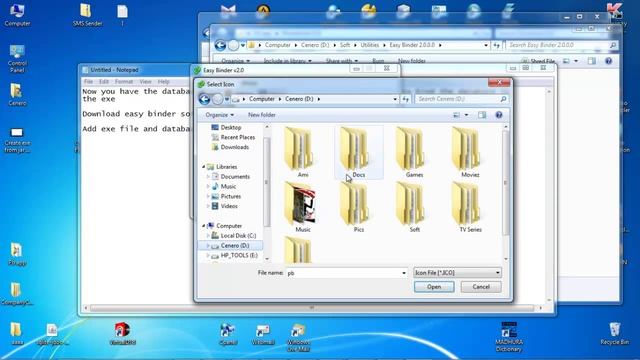Click the Search Cenero (D:) field
Image resolution: width=640 pixels, height=360 pixels.
461,99
